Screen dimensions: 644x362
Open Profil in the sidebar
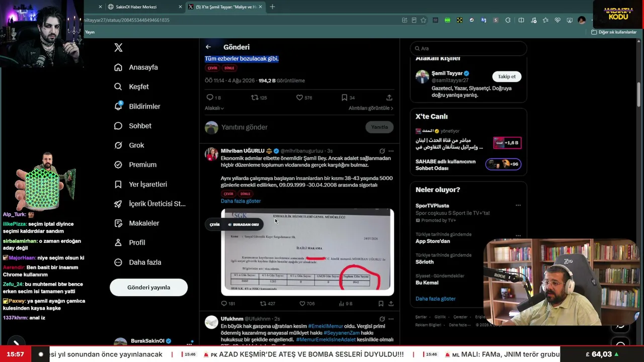(x=130, y=242)
